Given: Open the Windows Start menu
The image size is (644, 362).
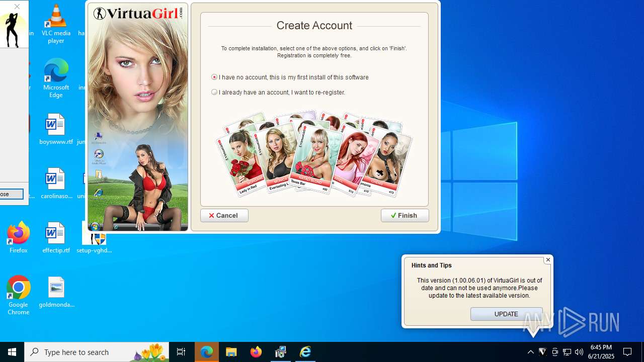Looking at the screenshot, I should (12, 352).
